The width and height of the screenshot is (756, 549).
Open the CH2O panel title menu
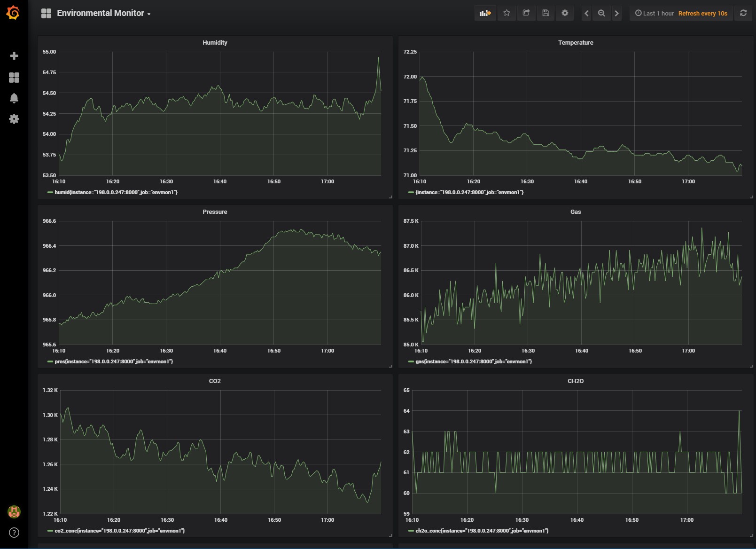point(576,381)
